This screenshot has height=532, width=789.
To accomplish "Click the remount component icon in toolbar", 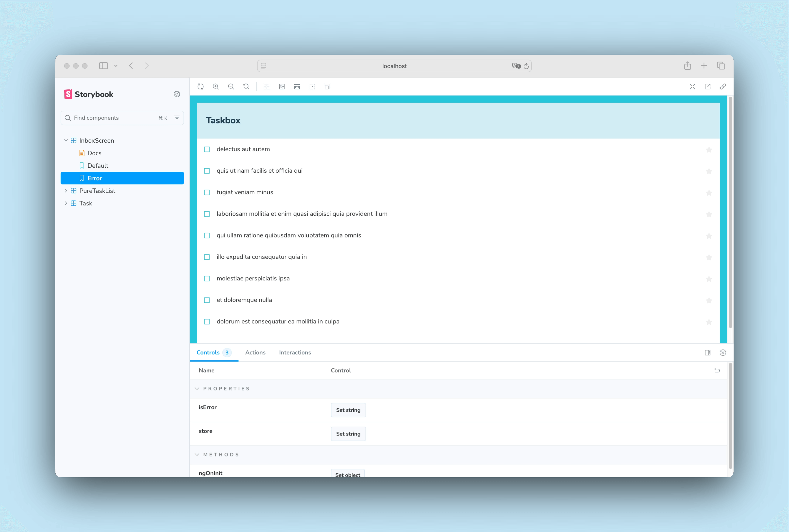I will click(201, 86).
